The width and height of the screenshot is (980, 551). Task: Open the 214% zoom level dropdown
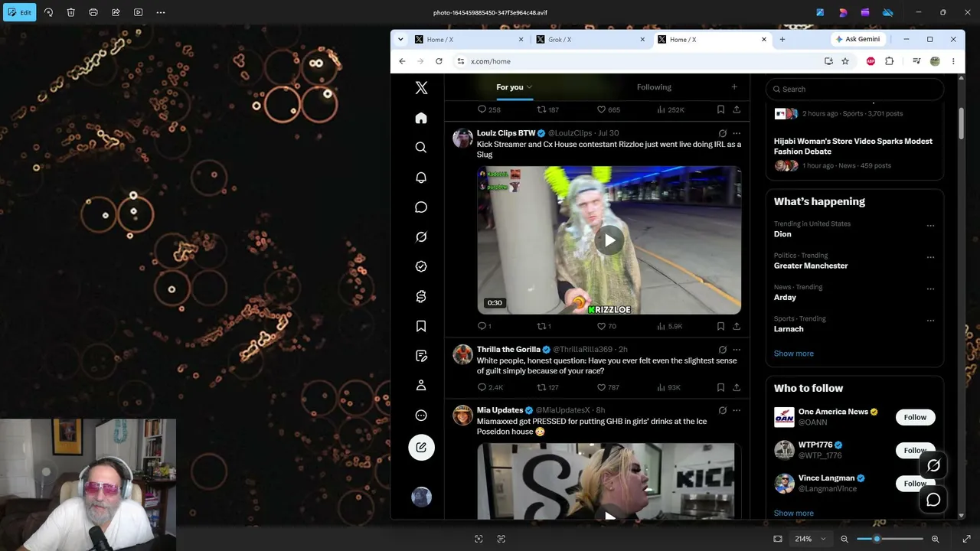811,539
